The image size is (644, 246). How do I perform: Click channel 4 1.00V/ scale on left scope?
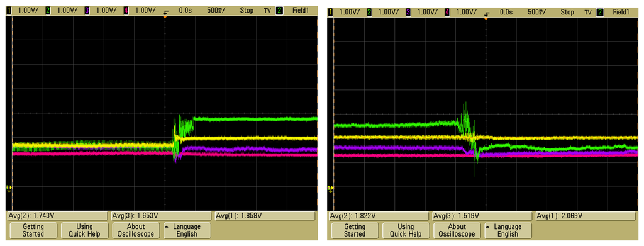145,11
